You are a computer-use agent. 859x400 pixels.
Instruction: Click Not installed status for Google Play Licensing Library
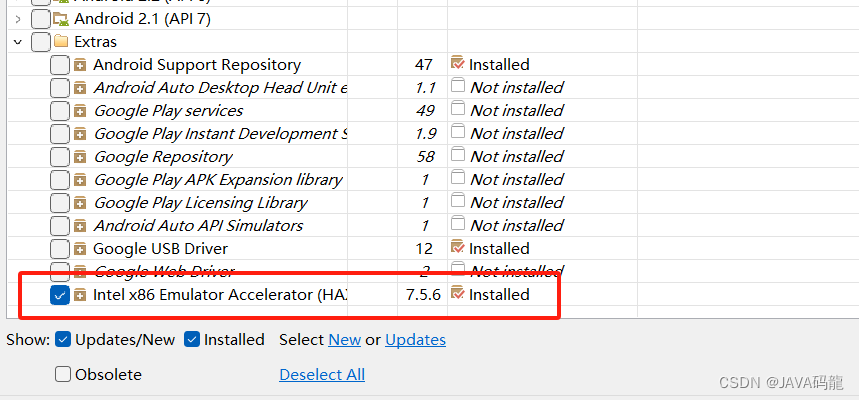pos(517,203)
